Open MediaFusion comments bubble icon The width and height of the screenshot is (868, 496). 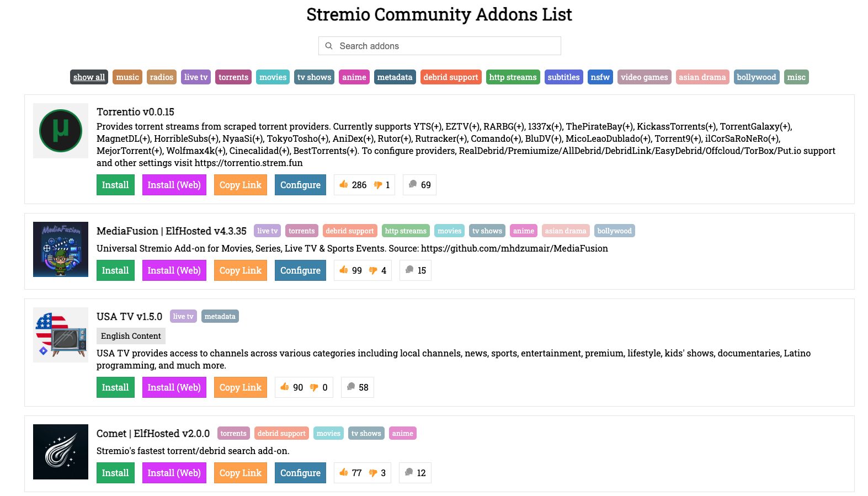pos(409,270)
